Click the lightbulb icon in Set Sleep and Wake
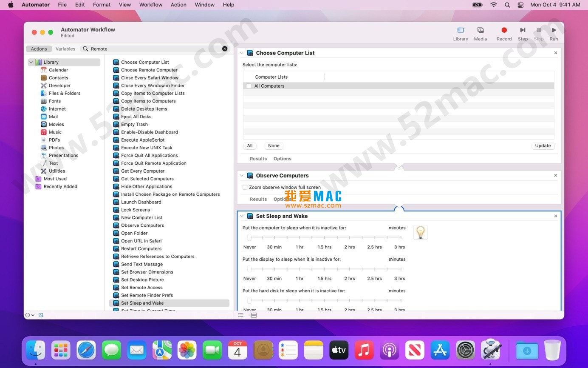Screen dimensions: 588x368 (x=420, y=232)
